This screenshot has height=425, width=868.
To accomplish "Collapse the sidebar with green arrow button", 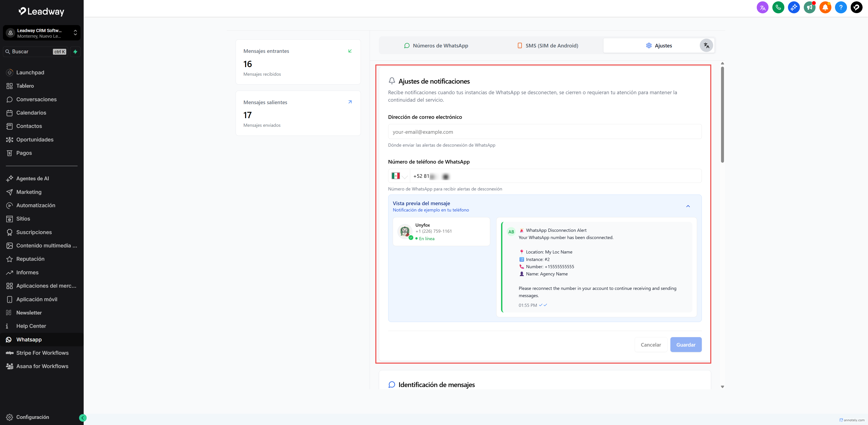I will coord(83,418).
